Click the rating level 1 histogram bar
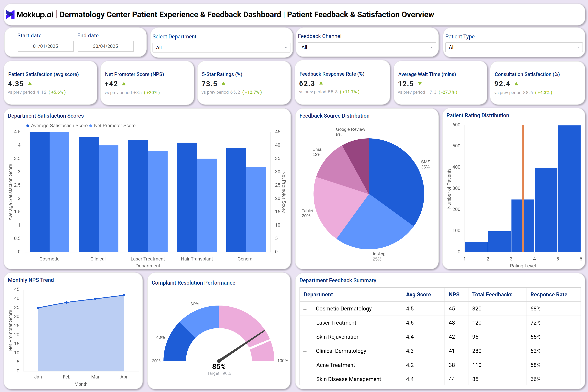Viewport: 588px width, 392px height. point(476,247)
